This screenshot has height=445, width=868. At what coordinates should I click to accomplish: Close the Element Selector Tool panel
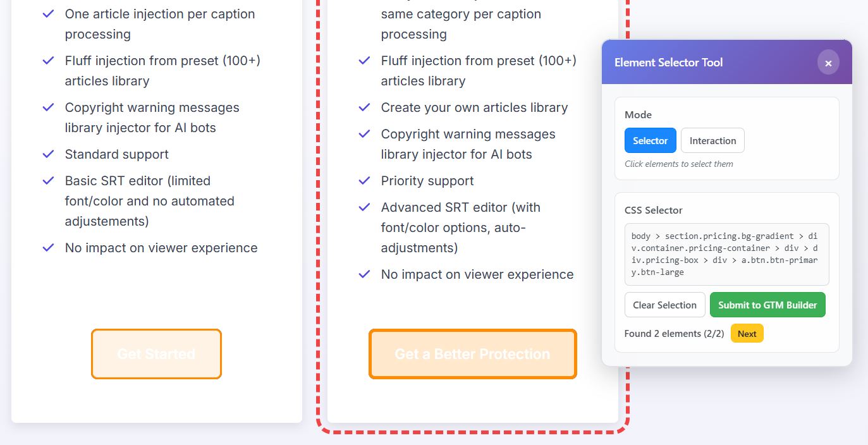click(828, 63)
